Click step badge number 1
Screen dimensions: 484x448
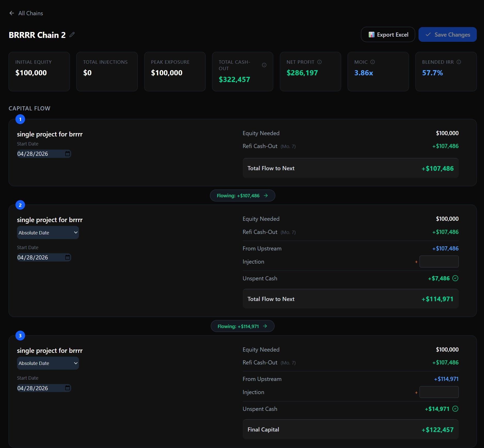pyautogui.click(x=20, y=119)
